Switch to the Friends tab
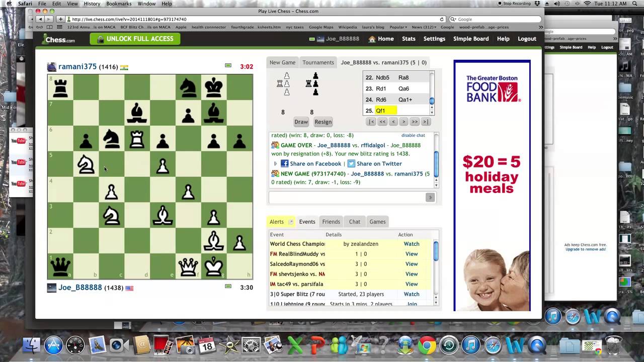Viewport: 644px width, 362px height. pos(331,222)
